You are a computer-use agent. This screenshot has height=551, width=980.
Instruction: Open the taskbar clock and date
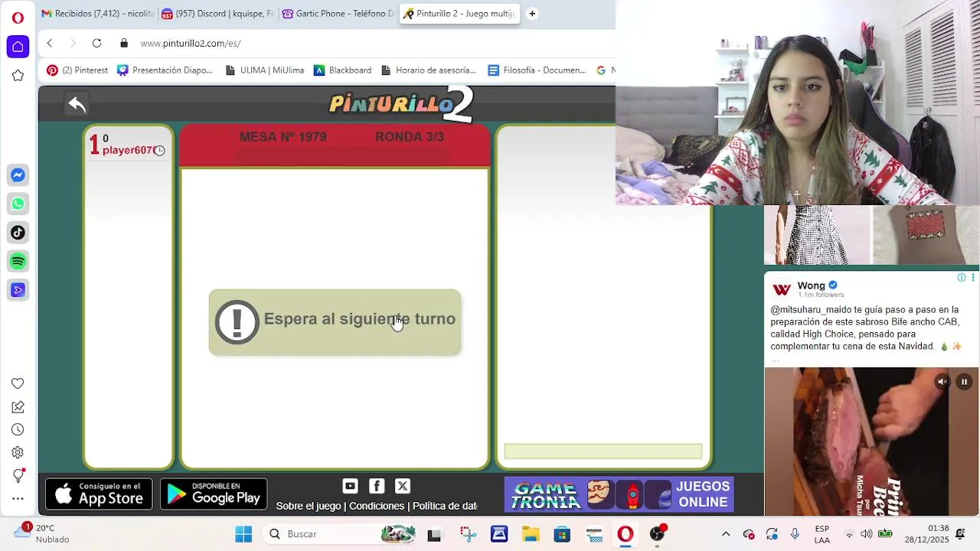(926, 533)
